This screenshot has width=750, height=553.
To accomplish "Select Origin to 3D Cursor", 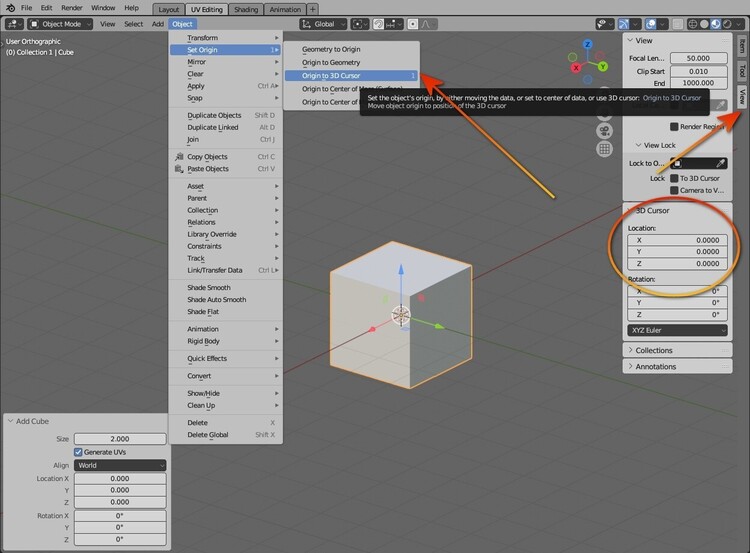I will (x=331, y=75).
